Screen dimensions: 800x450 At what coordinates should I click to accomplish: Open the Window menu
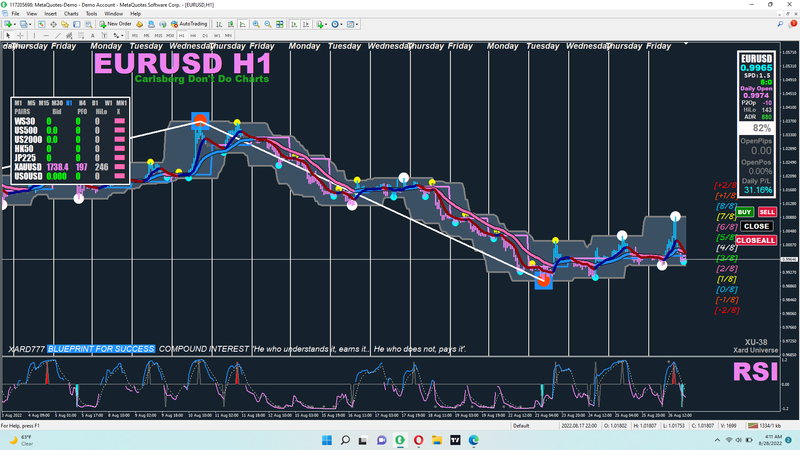pos(113,14)
